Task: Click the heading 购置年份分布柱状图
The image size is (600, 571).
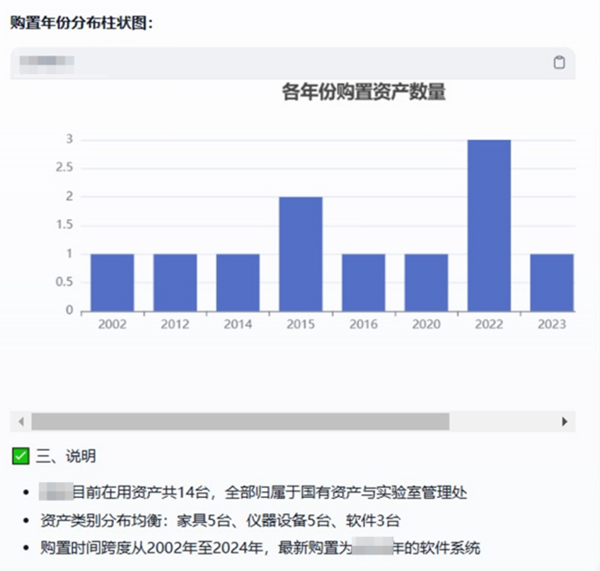Action: click(82, 22)
